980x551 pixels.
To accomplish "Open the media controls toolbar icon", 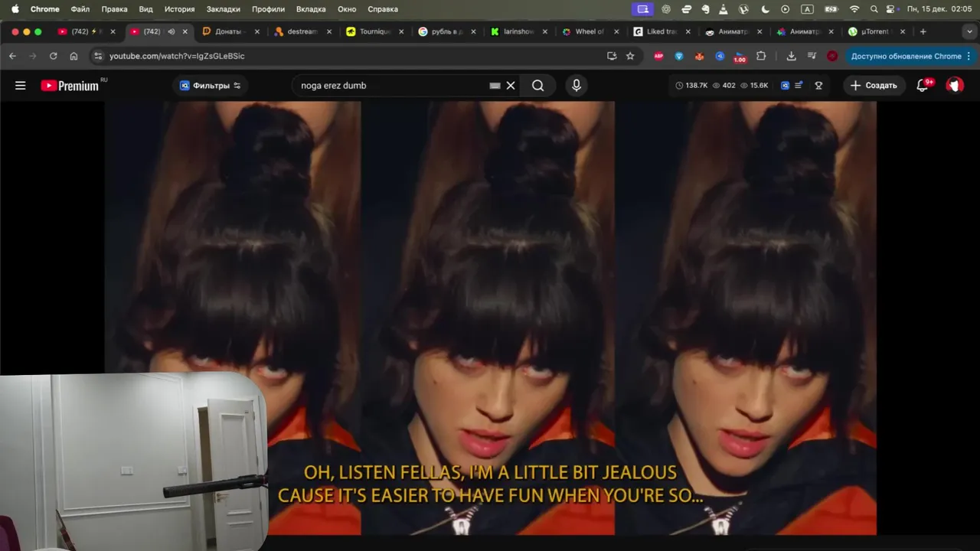I will [812, 56].
